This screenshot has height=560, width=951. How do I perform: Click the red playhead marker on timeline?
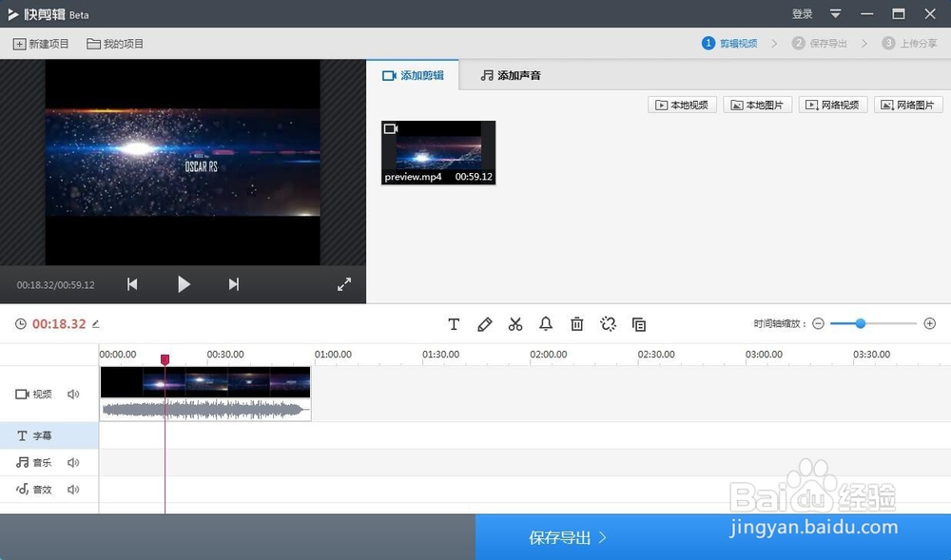coord(165,360)
